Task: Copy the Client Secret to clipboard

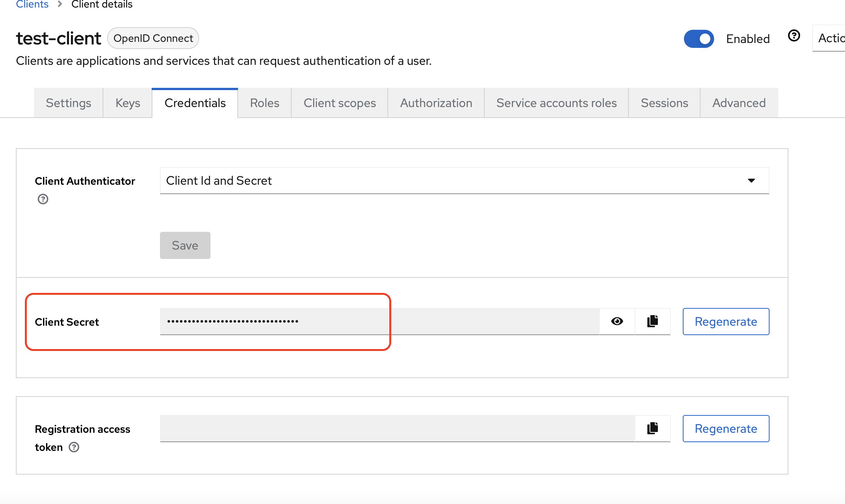Action: point(652,321)
